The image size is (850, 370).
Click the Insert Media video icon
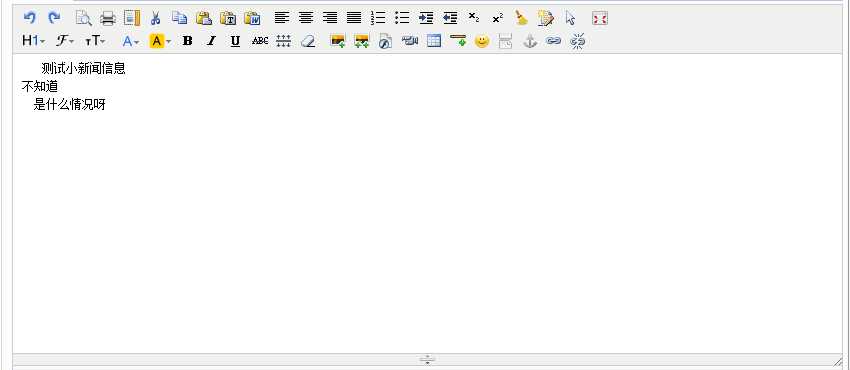point(410,41)
